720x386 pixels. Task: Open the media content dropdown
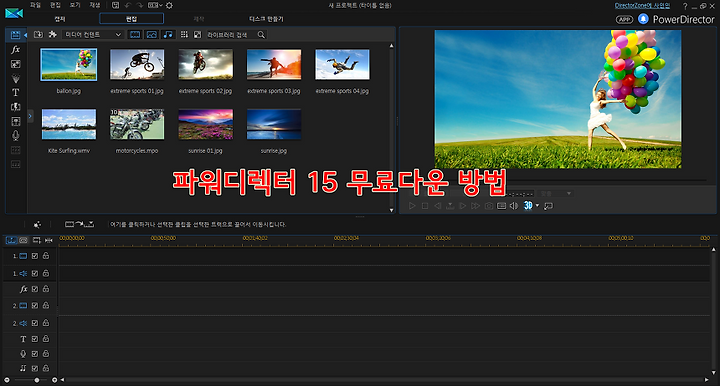[93, 34]
